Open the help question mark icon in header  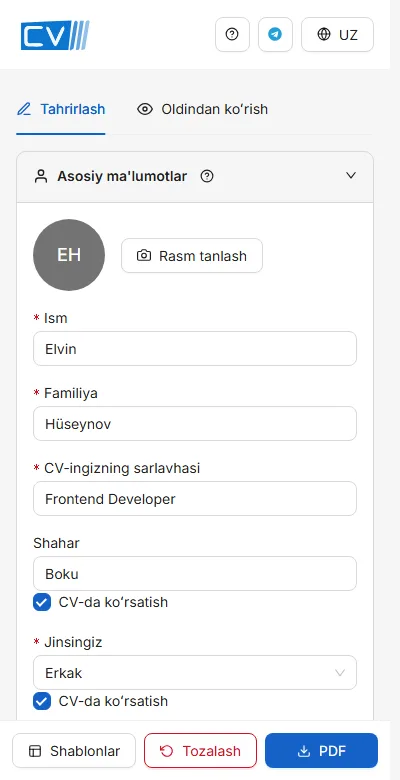232,34
